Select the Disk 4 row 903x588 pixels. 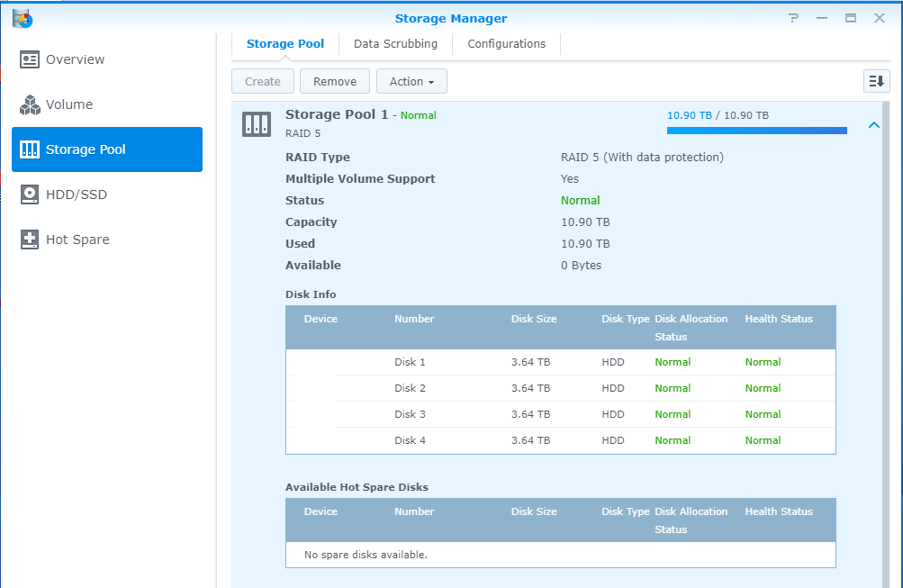560,440
